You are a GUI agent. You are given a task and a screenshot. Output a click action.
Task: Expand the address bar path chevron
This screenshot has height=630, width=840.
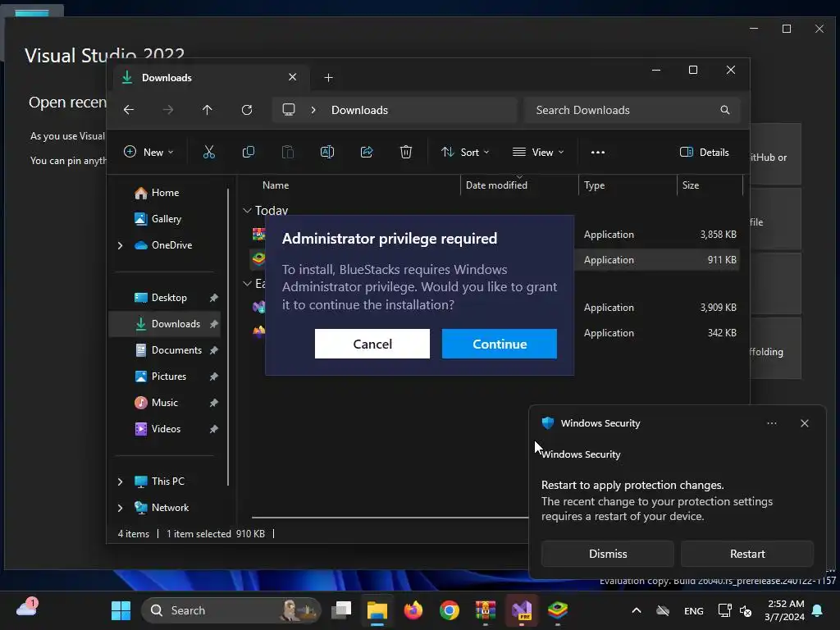coord(313,110)
